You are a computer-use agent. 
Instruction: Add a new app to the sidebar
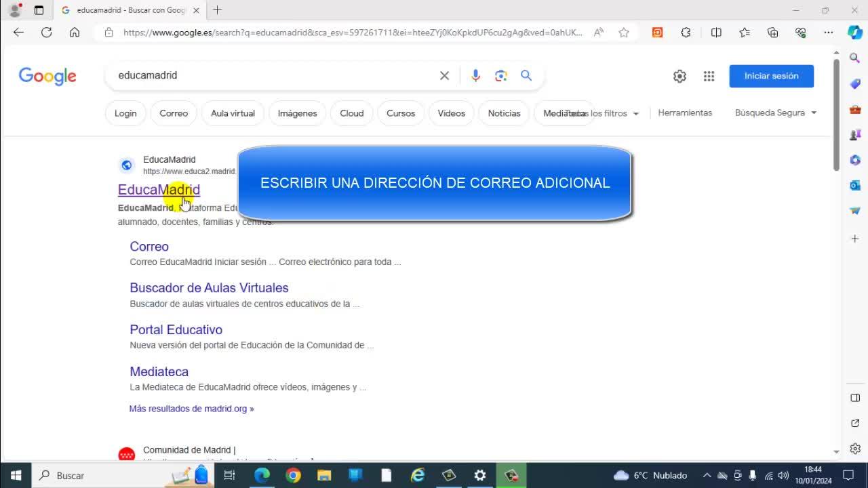coord(855,239)
